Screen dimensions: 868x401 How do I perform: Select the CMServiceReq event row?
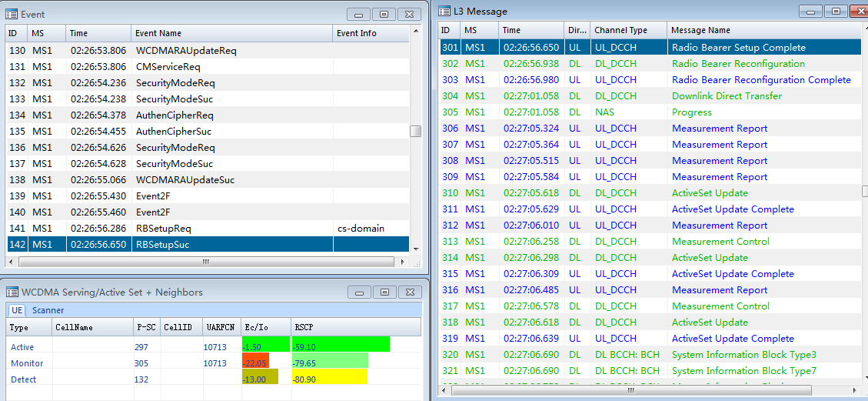(208, 66)
